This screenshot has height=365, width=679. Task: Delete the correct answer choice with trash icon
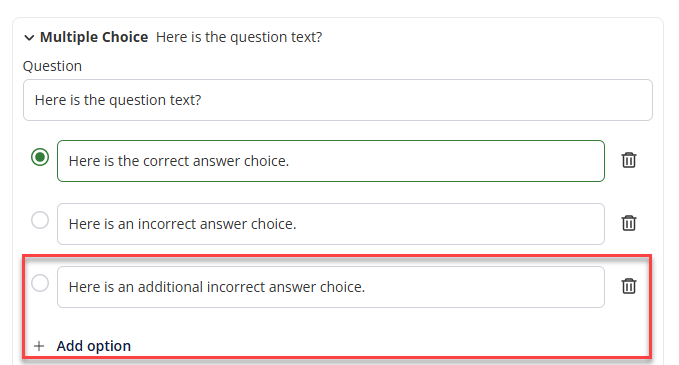coord(629,160)
